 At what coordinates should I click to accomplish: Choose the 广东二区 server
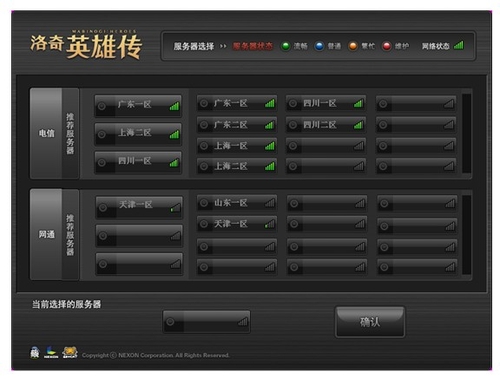point(237,125)
